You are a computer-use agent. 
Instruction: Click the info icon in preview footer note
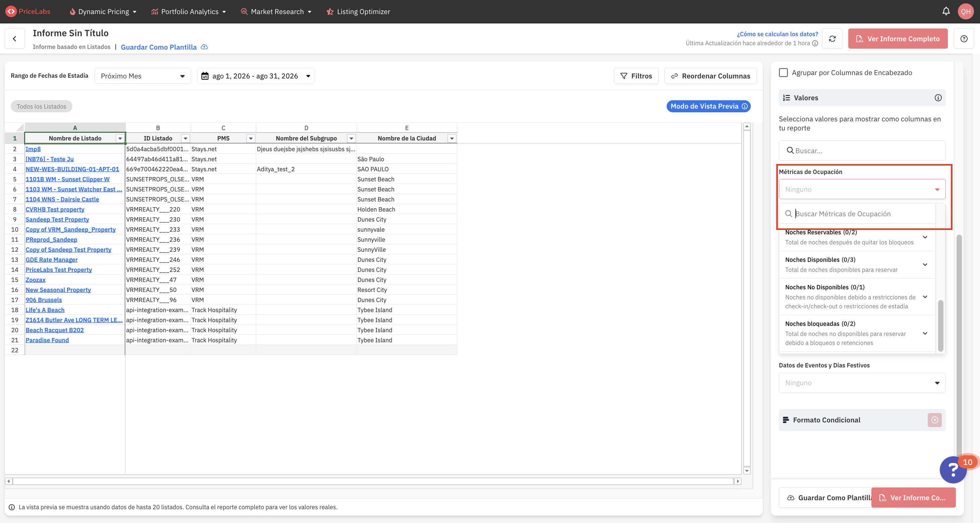pos(11,507)
